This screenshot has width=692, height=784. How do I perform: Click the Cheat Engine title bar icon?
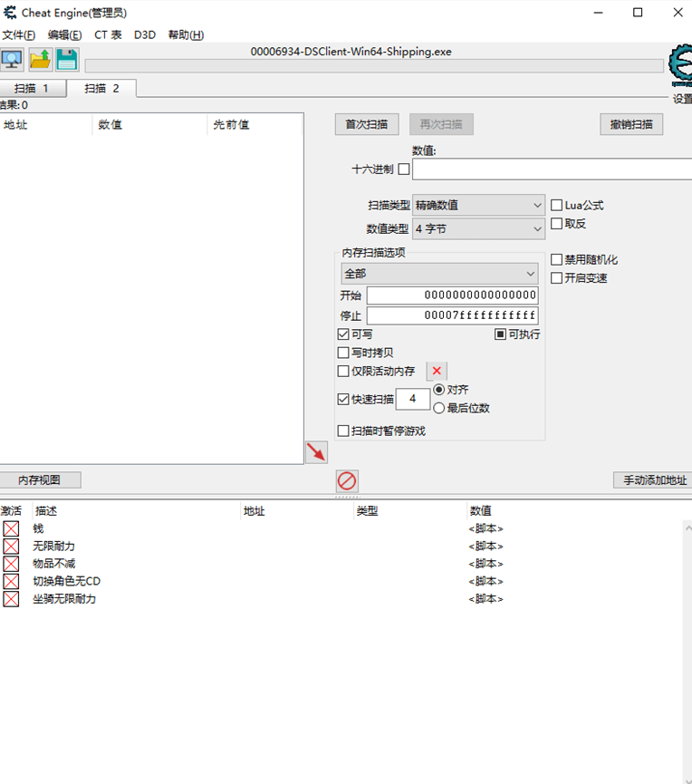10,13
